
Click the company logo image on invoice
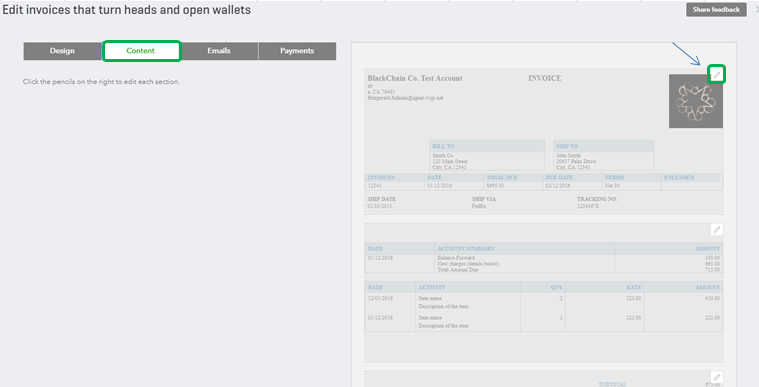pos(696,101)
